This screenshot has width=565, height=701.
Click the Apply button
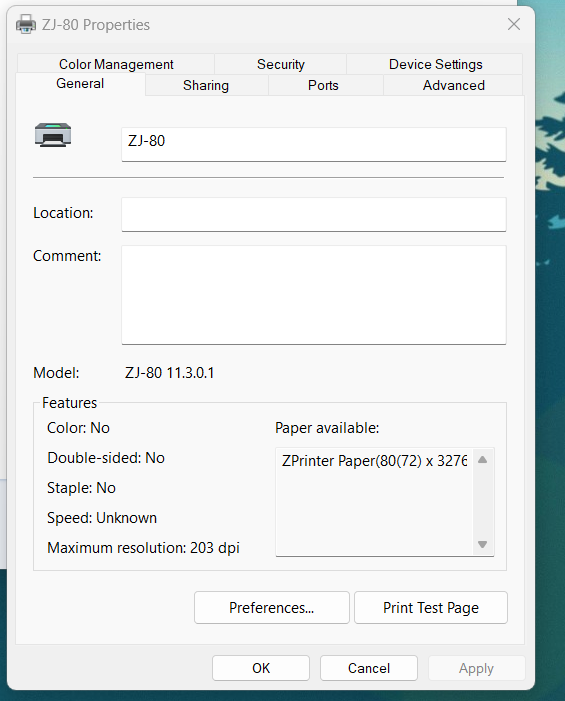(x=476, y=668)
